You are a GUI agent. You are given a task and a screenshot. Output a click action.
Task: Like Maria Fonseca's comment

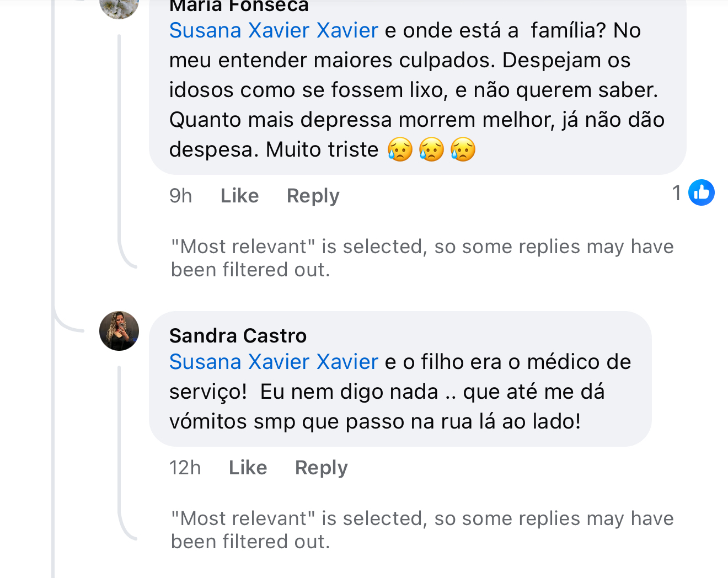(x=239, y=196)
